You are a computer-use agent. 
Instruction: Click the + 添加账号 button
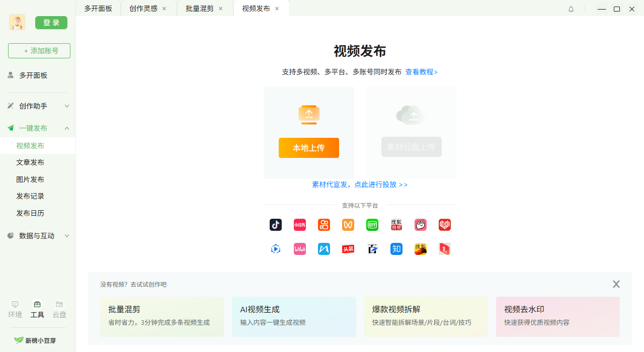click(39, 51)
